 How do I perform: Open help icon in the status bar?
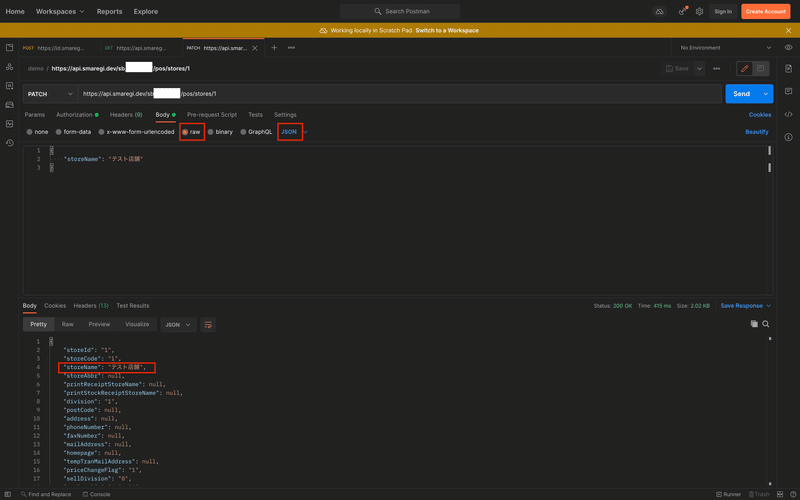[792, 494]
